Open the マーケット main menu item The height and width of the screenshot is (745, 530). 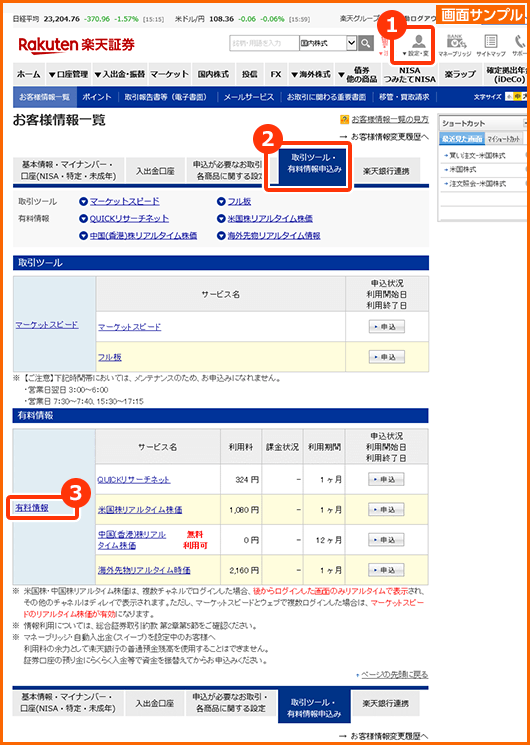click(170, 74)
